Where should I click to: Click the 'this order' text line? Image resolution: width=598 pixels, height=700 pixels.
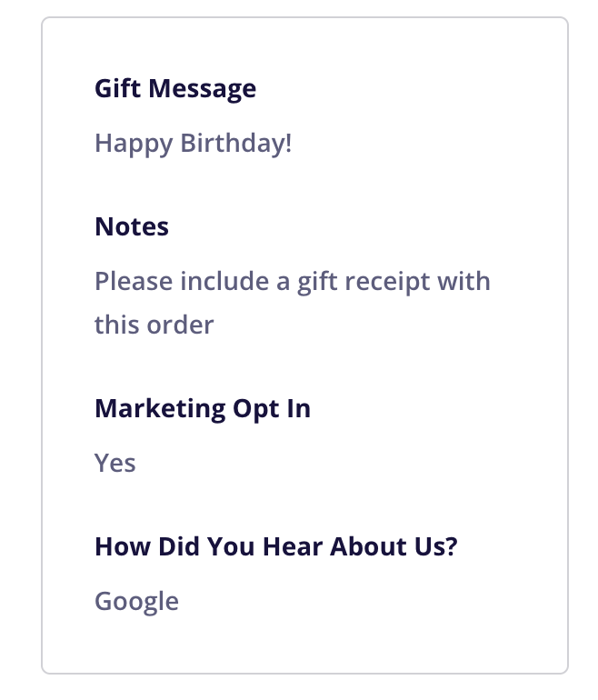[x=154, y=325]
